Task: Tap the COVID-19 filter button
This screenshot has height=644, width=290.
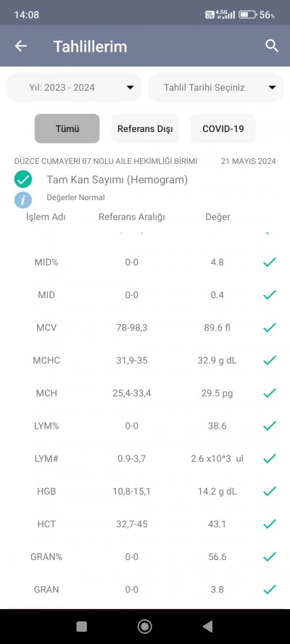Action: click(223, 128)
